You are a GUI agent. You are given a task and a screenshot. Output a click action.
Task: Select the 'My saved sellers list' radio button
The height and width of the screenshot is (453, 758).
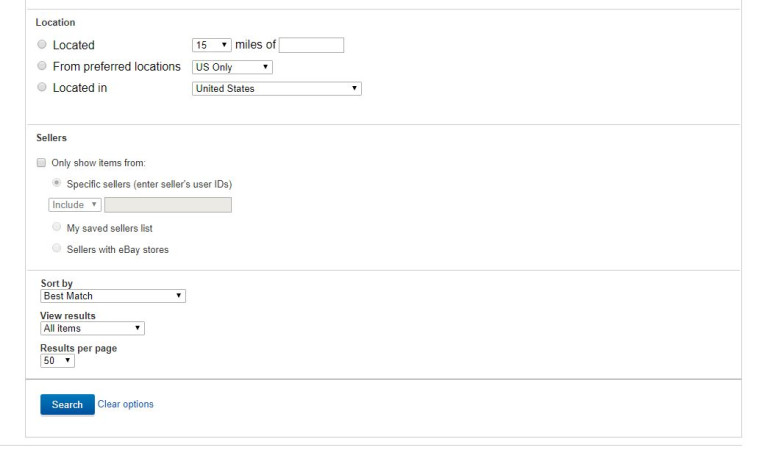[x=57, y=228]
